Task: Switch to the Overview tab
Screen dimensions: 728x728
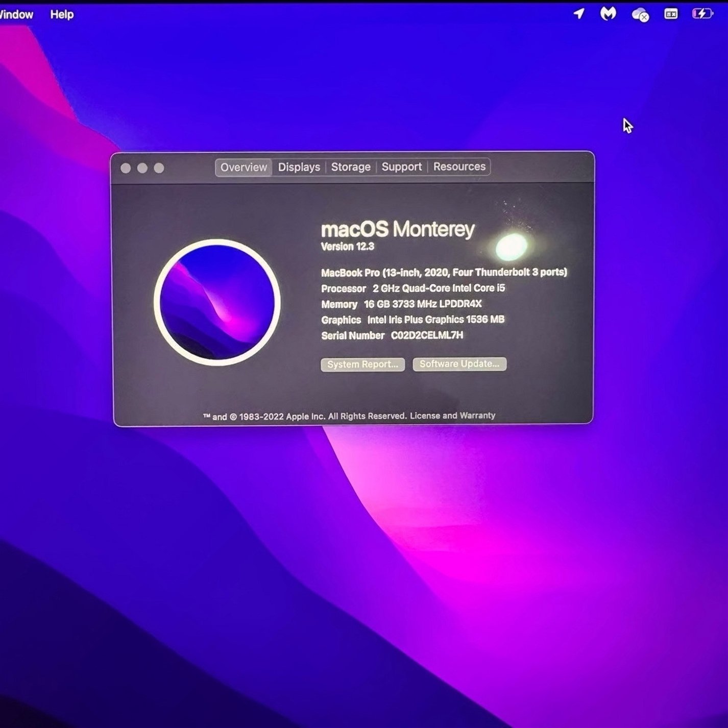Action: [244, 167]
